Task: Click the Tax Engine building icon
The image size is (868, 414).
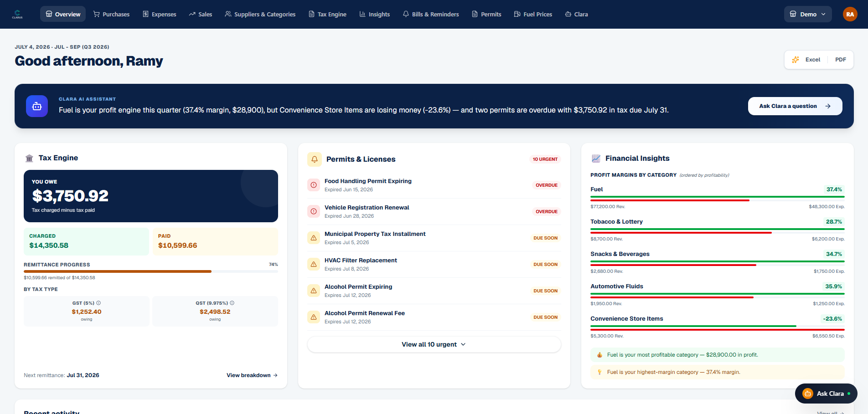Action: 30,158
